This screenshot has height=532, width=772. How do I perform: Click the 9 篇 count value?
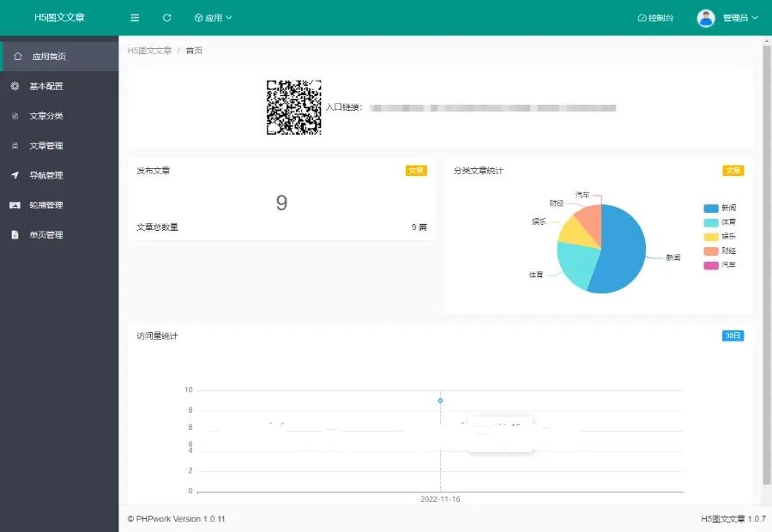click(x=419, y=227)
